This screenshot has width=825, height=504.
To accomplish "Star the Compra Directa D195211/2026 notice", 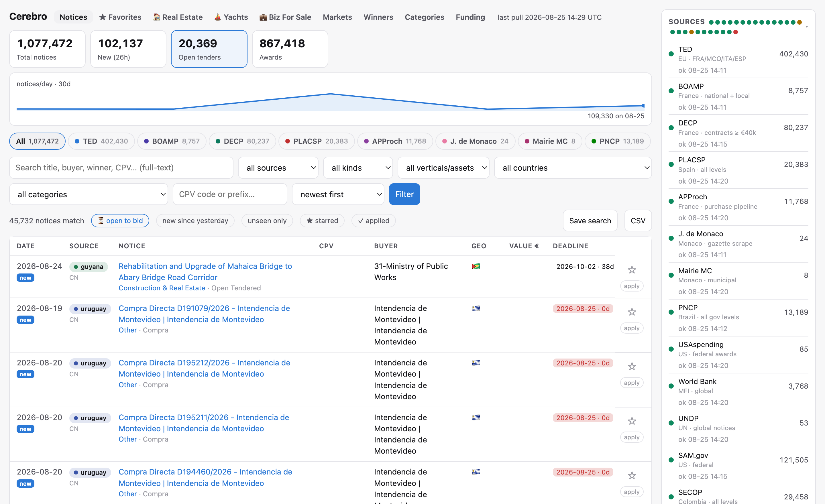I will [631, 421].
